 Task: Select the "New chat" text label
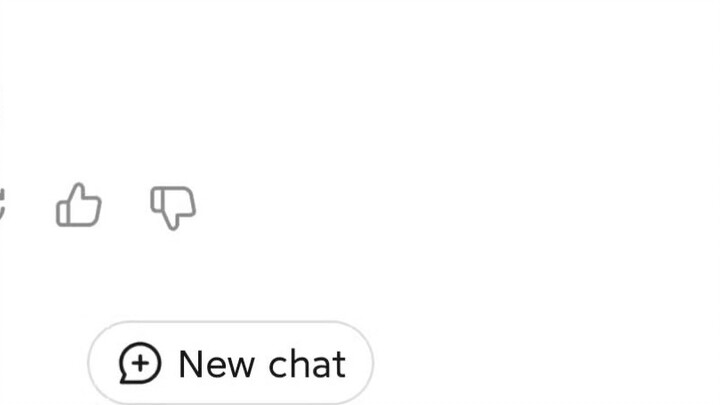pyautogui.click(x=262, y=364)
